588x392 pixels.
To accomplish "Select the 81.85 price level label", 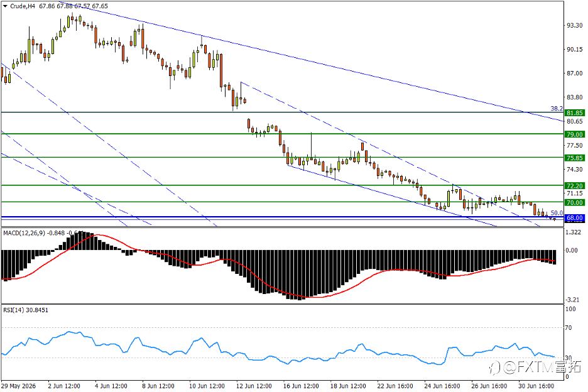I will 575,113.
